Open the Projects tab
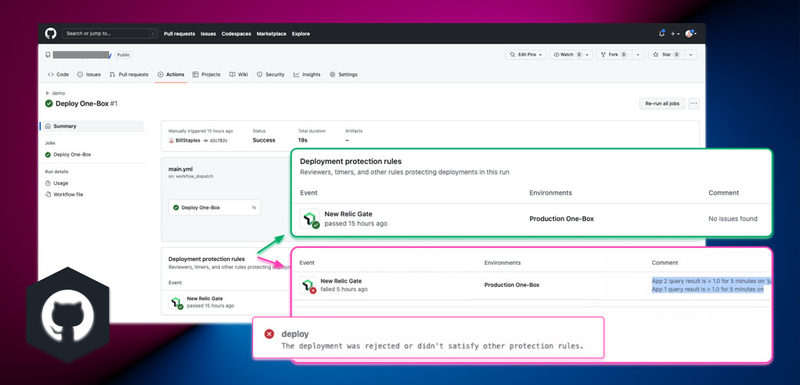800x385 pixels. [206, 74]
